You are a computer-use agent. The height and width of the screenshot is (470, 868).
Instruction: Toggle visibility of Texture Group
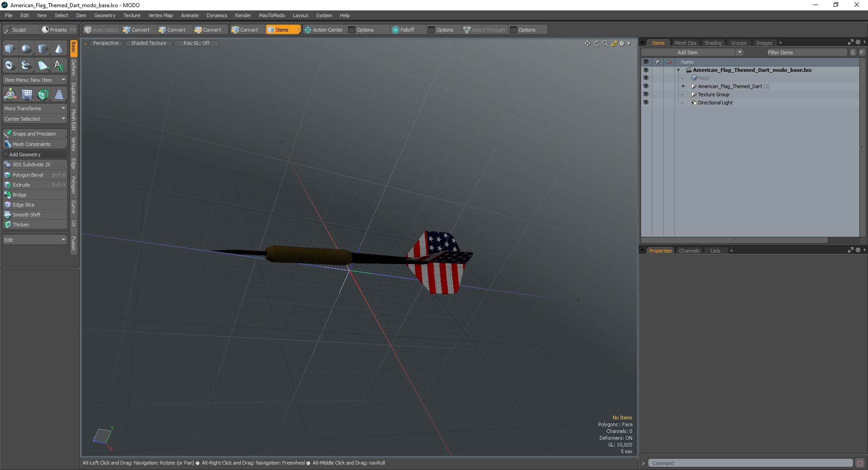pos(646,94)
